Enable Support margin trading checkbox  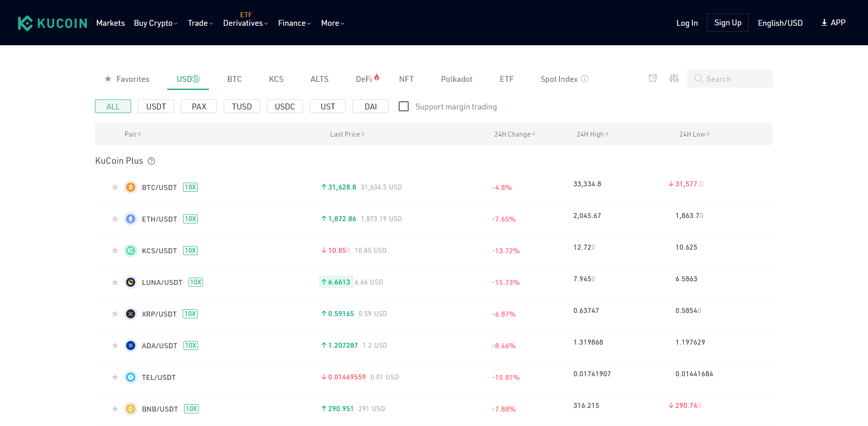[404, 106]
